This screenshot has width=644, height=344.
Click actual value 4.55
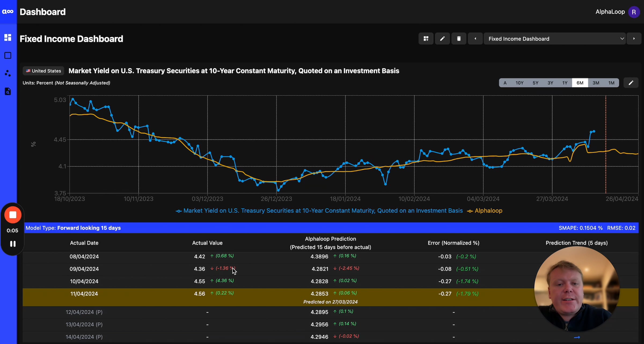pyautogui.click(x=199, y=281)
